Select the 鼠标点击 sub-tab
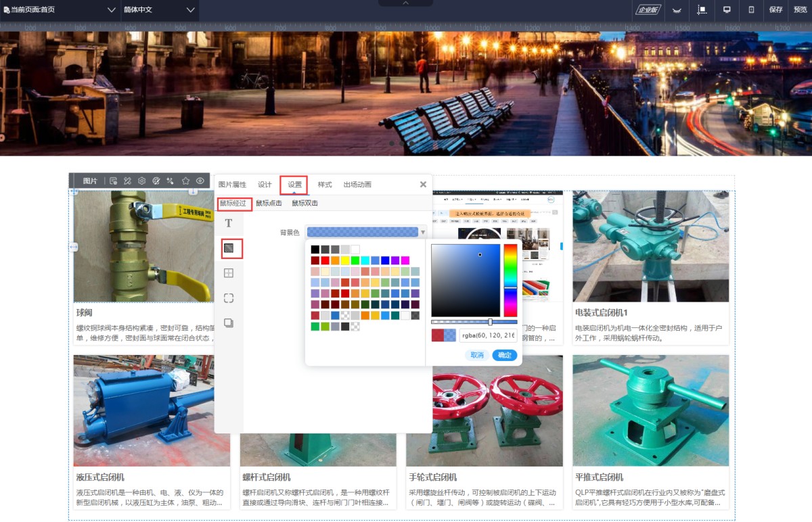The width and height of the screenshot is (812, 522). tap(269, 204)
